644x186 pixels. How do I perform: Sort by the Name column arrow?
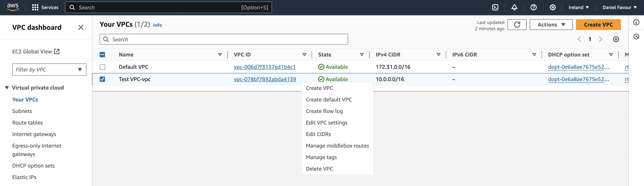coord(220,54)
